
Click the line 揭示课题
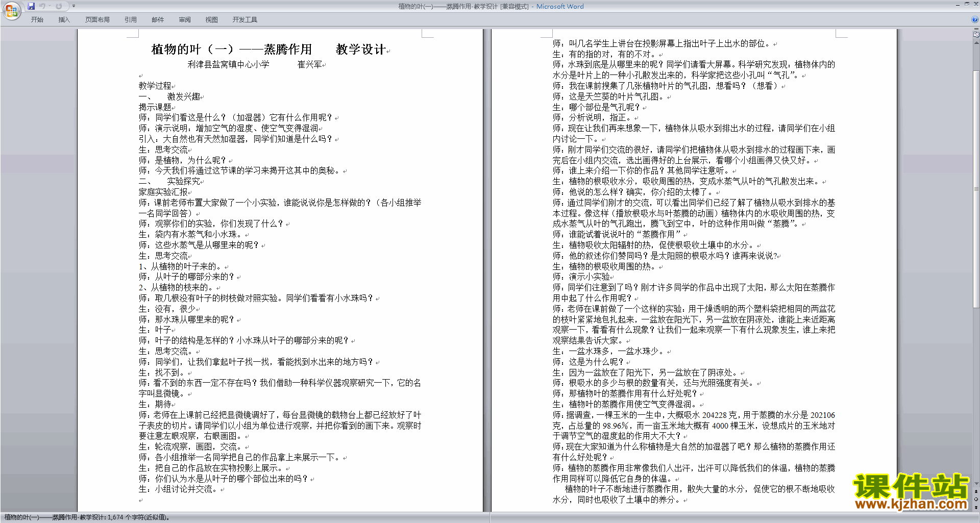coord(155,107)
